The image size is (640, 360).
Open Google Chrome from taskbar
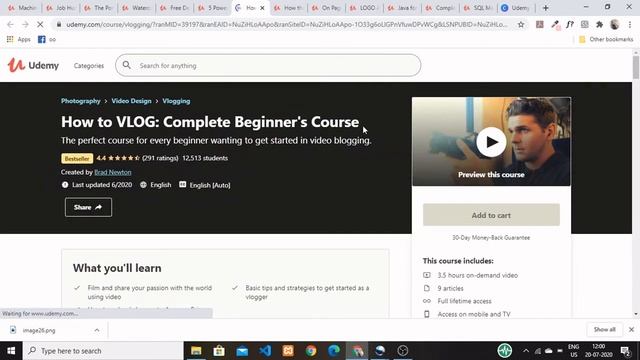(x=311, y=351)
